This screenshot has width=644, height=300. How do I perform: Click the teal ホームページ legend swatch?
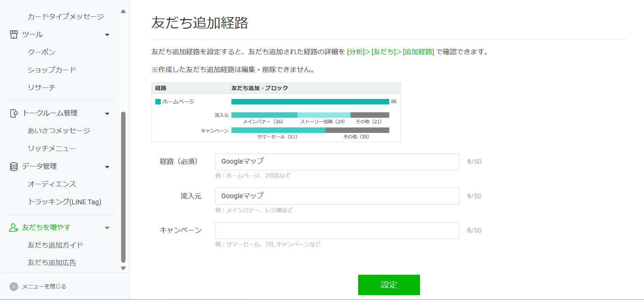[158, 101]
